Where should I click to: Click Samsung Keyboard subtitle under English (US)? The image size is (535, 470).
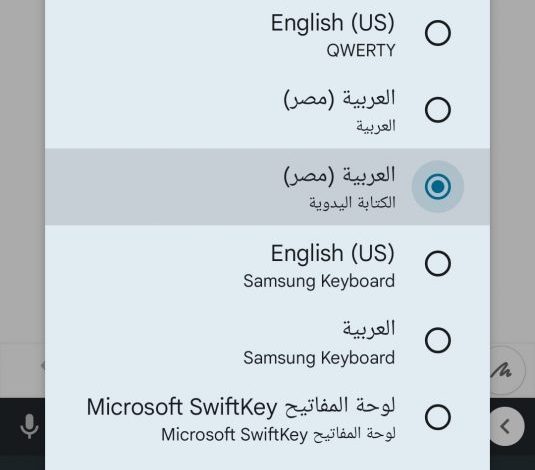(319, 281)
